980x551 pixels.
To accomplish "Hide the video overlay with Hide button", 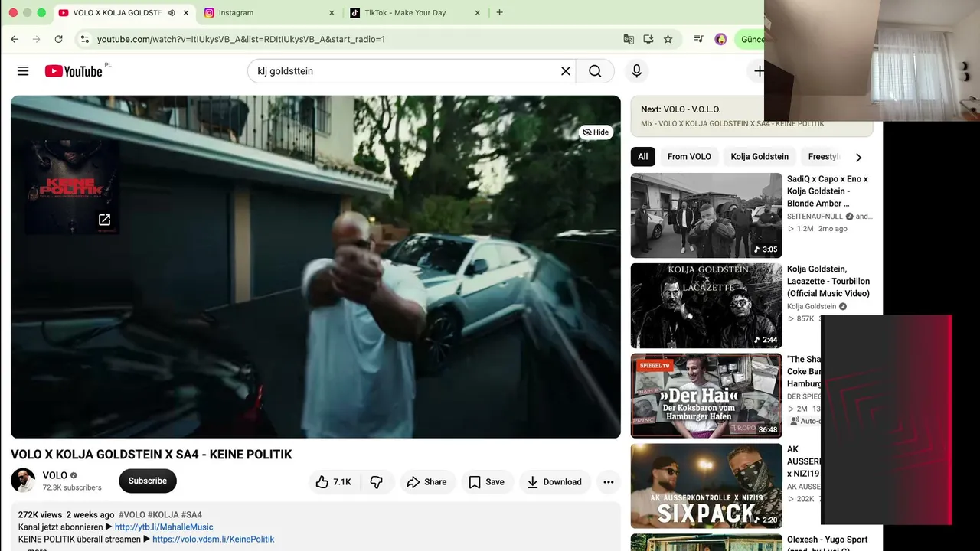I will click(596, 132).
